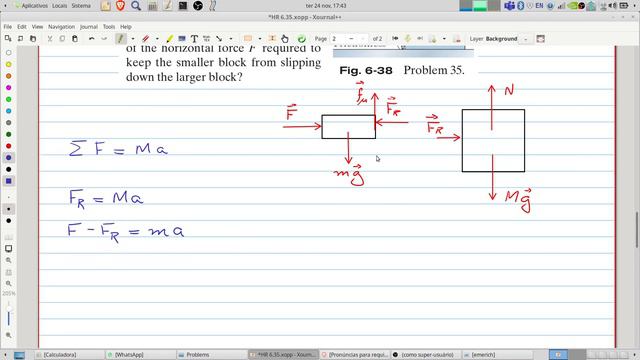Open the Journal menu

pyautogui.click(x=89, y=27)
